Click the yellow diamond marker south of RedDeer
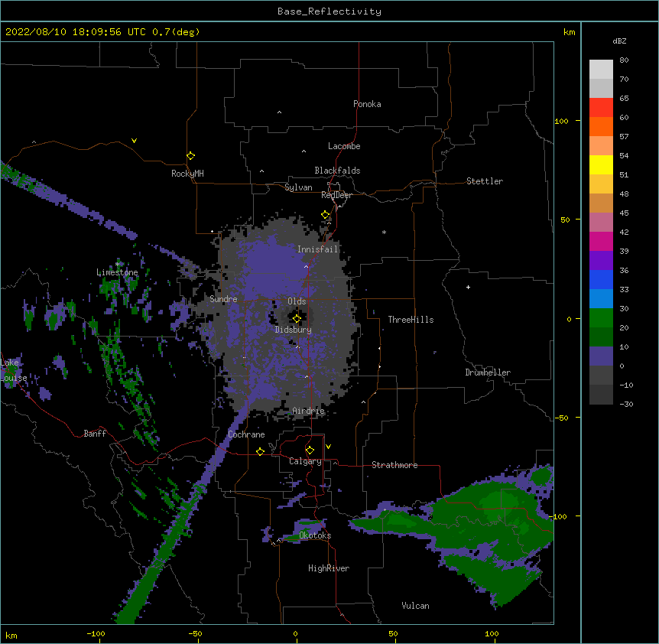Viewport: 659px width, 644px height. click(x=326, y=215)
